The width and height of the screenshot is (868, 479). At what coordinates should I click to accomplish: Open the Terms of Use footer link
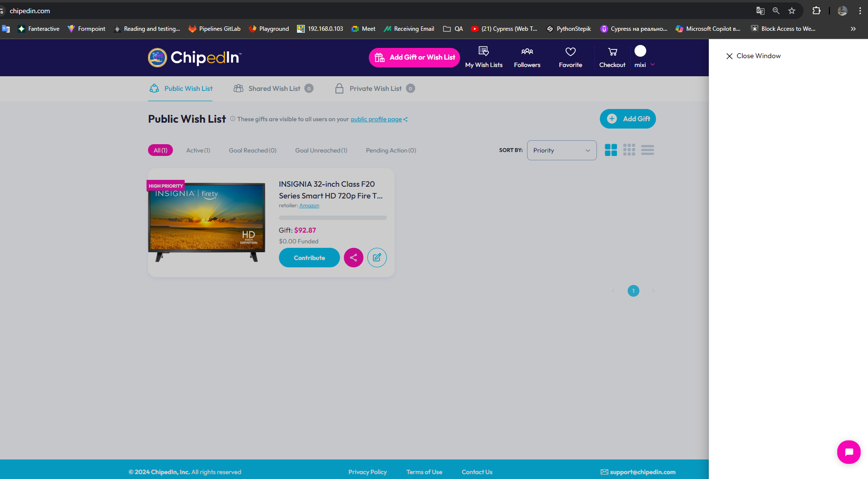click(x=424, y=472)
